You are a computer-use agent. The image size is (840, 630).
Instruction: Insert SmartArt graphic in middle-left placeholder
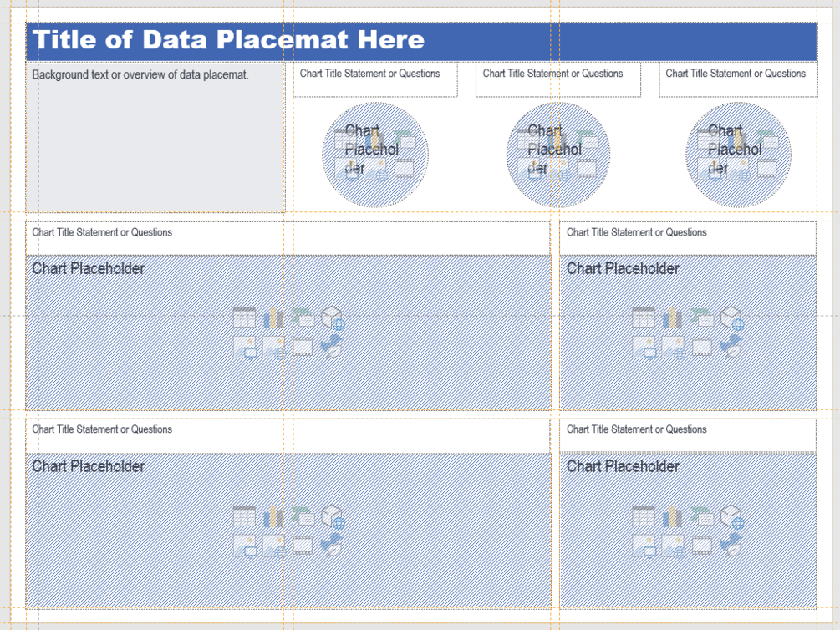click(303, 318)
